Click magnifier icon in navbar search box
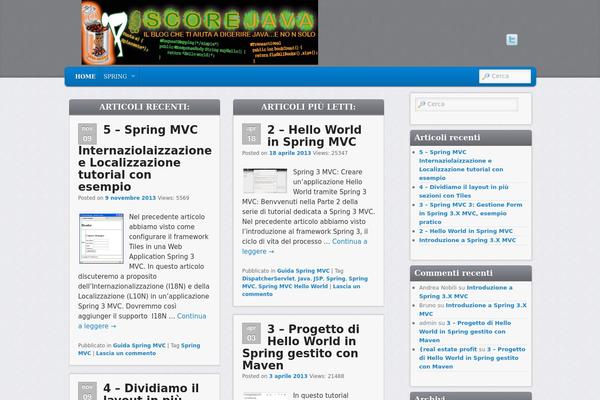The image size is (600, 400). pos(486,76)
